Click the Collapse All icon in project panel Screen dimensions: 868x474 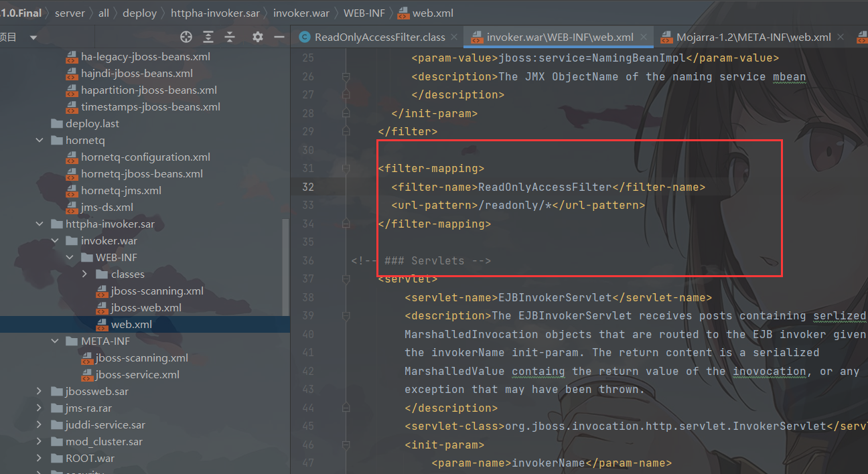(x=230, y=37)
